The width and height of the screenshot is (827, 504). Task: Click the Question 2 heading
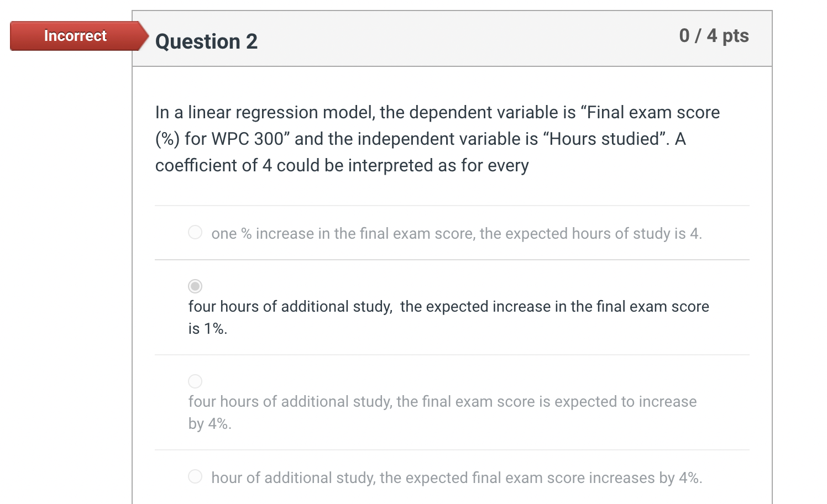click(206, 41)
